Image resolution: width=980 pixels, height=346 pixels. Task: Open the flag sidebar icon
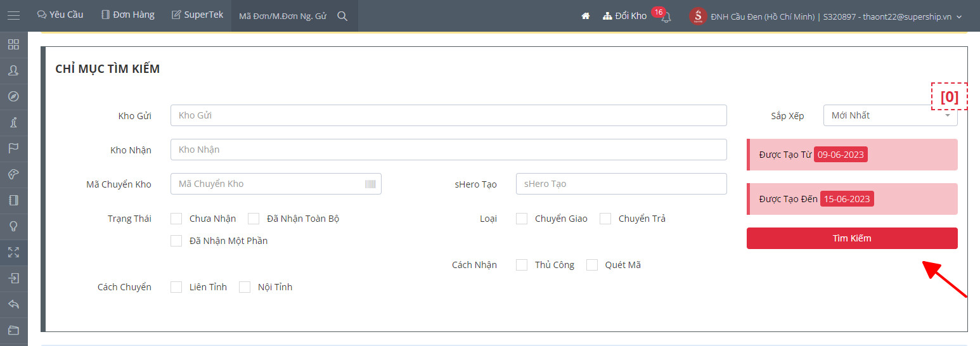13,148
